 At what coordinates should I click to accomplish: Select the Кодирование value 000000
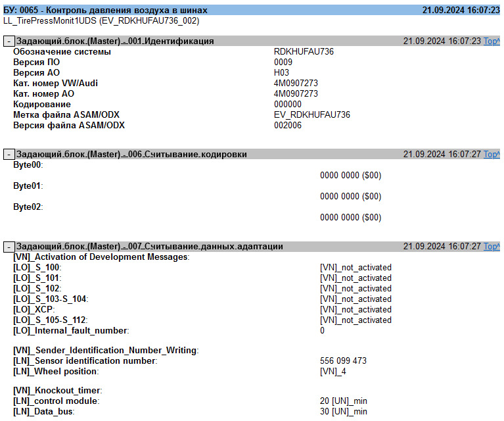click(288, 105)
